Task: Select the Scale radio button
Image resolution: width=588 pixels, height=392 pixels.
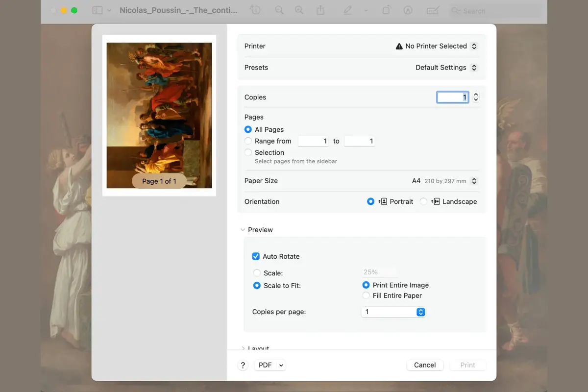Action: pyautogui.click(x=257, y=273)
